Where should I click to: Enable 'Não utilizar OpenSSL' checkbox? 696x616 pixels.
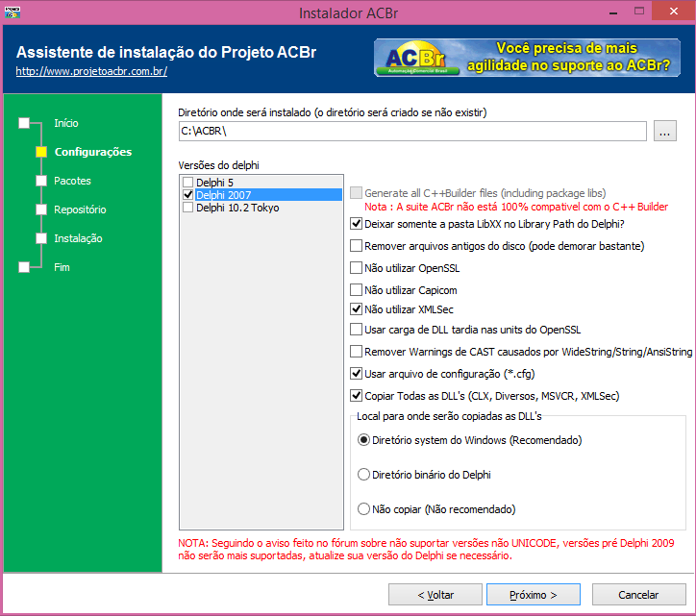[356, 267]
